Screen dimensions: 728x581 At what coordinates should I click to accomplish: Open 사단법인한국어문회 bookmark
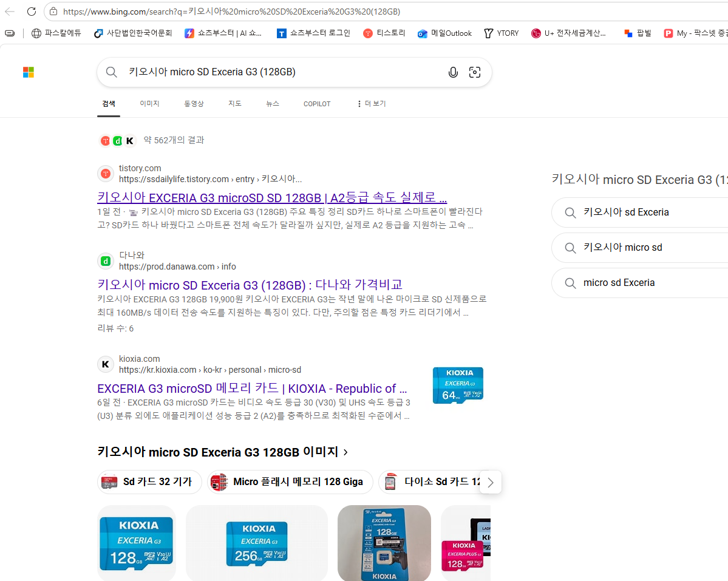[x=133, y=33]
